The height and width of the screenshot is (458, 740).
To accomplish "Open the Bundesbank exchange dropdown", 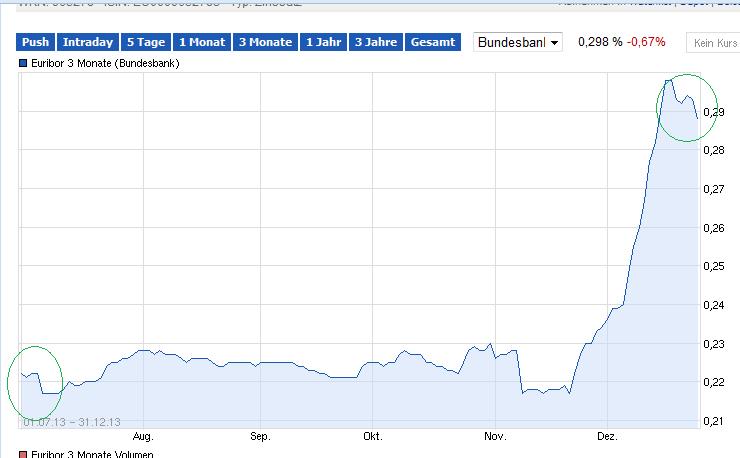I will (518, 42).
